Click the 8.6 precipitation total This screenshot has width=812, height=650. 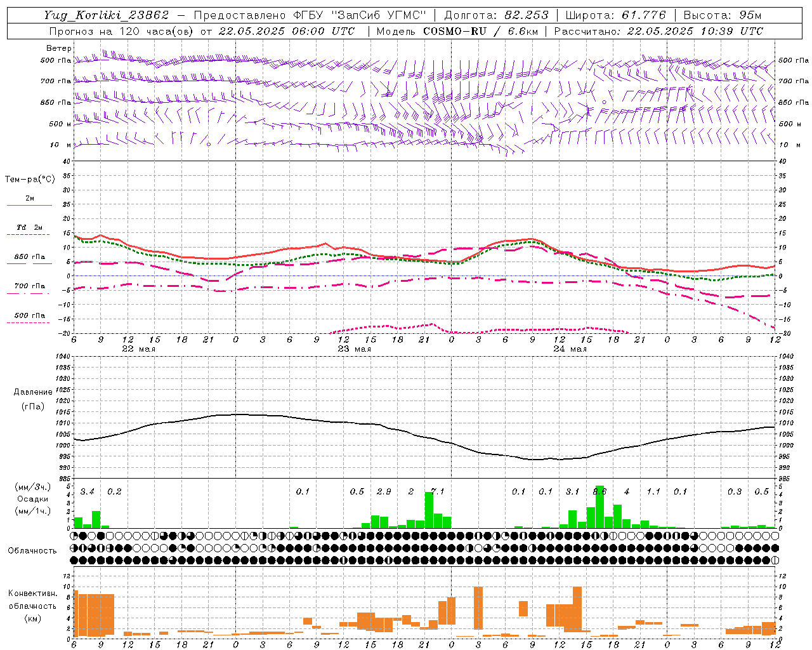(x=599, y=491)
